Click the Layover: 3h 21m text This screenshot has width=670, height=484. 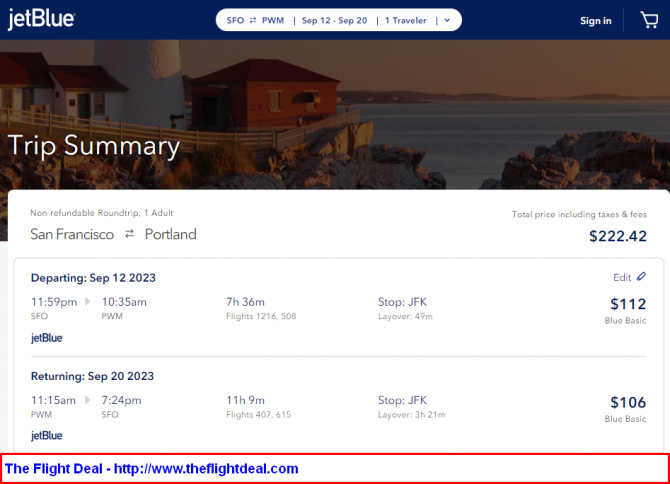coord(411,414)
